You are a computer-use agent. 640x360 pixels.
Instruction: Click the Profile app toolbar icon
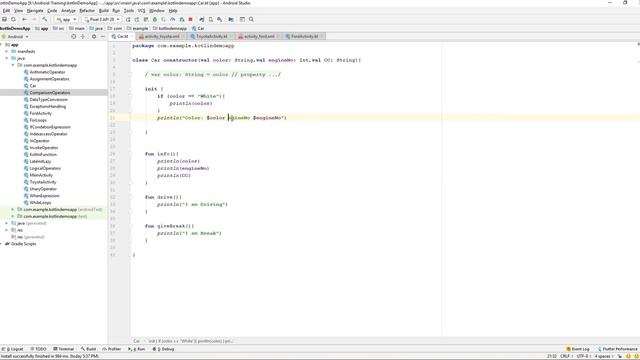173,19
